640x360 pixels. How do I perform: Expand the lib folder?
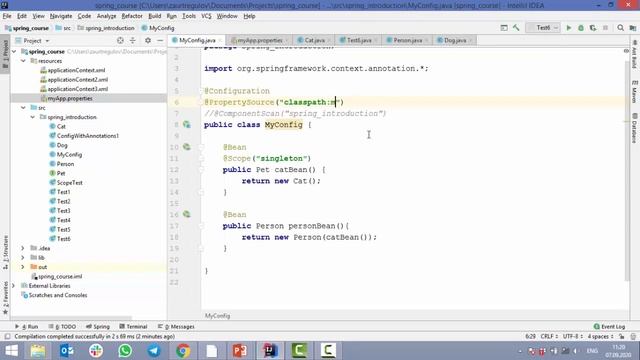point(23,258)
